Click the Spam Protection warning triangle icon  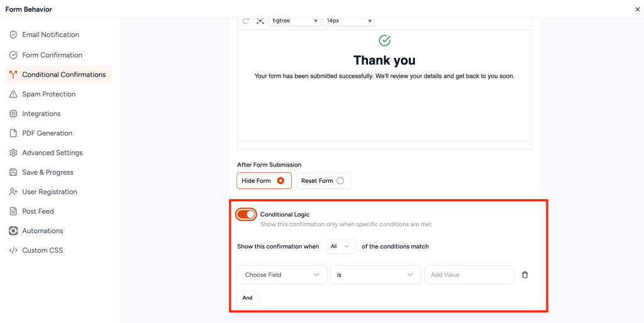(x=13, y=94)
